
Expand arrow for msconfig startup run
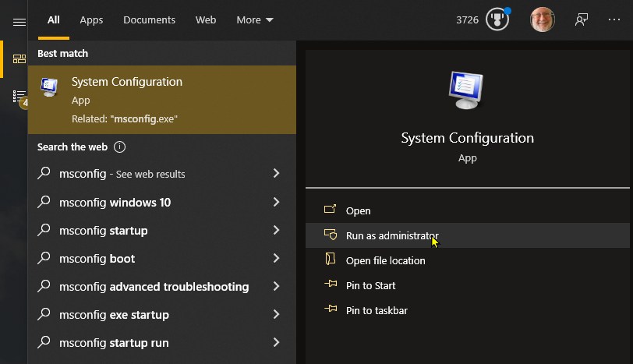pyautogui.click(x=276, y=343)
